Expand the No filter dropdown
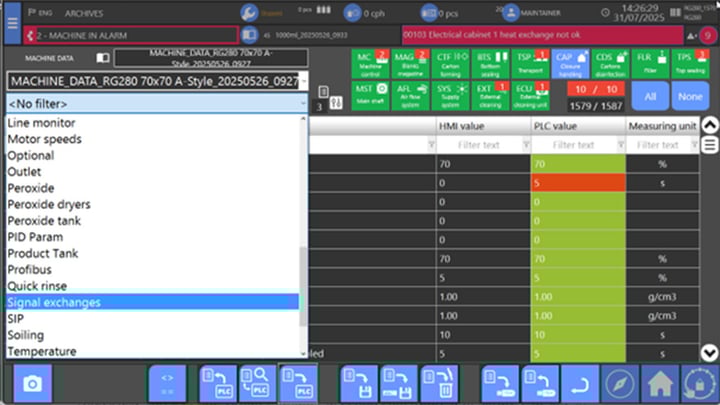 (x=155, y=103)
